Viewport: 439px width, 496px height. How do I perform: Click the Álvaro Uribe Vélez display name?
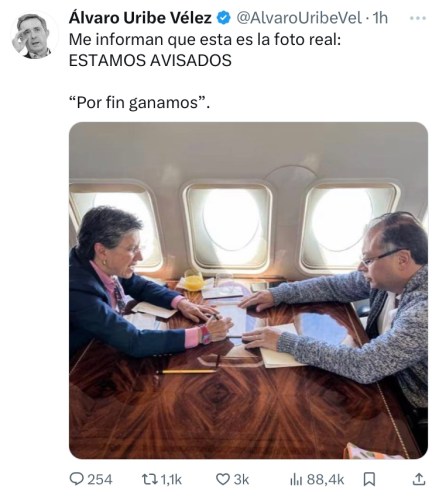140,18
